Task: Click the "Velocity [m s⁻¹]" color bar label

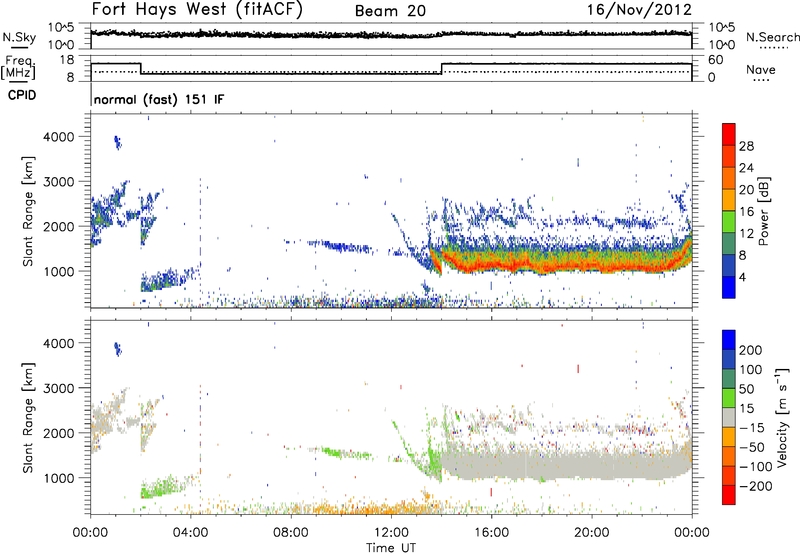Action: pyautogui.click(x=782, y=417)
